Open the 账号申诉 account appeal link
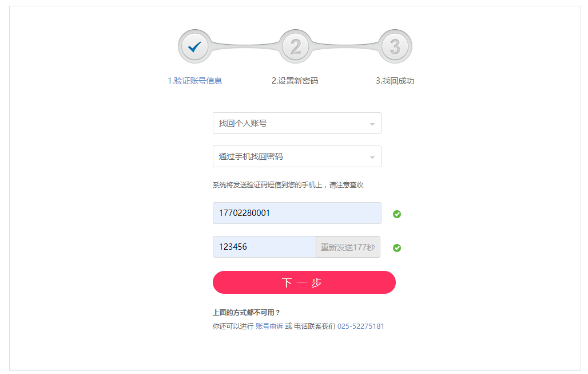Image resolution: width=588 pixels, height=374 pixels. point(269,326)
